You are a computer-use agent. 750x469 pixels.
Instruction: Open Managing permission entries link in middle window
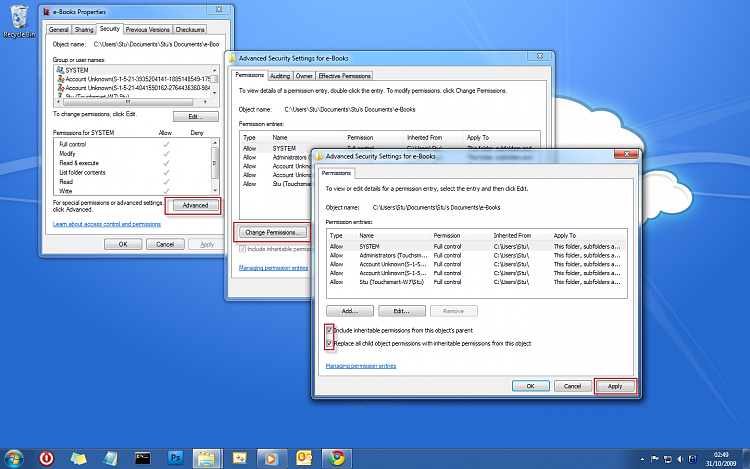(x=274, y=268)
